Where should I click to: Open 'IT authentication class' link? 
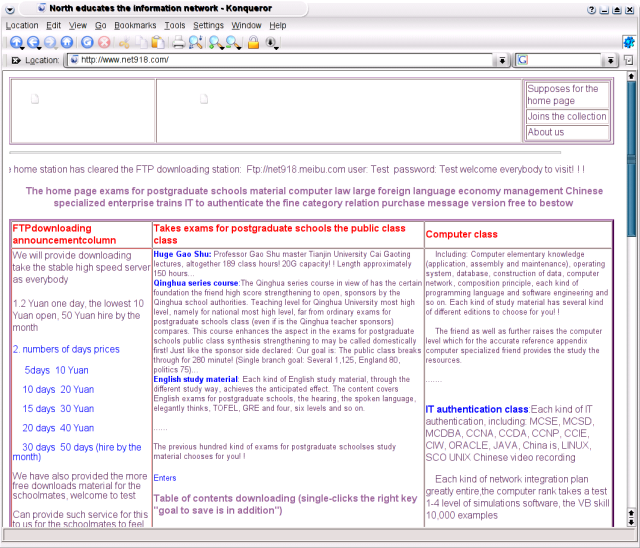(477, 409)
